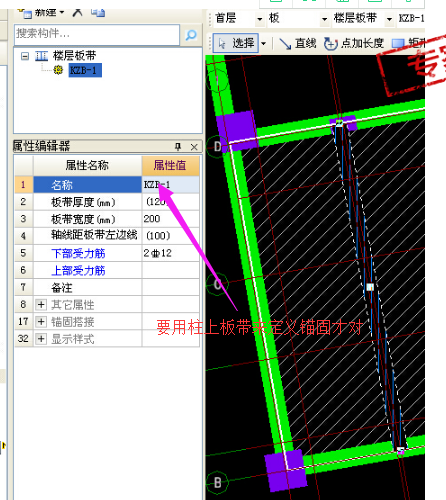Select the rectangle drawing tool
Viewport: 446px width, 500px height.
[408, 43]
